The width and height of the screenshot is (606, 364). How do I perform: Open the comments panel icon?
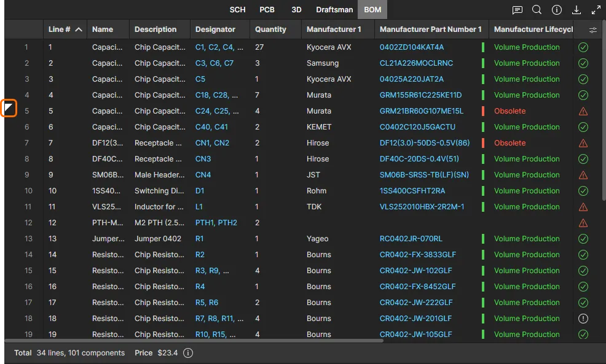517,10
